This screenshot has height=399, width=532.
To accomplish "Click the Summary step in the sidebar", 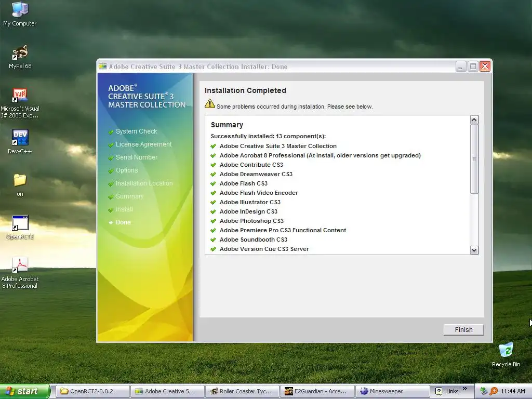I will 129,196.
